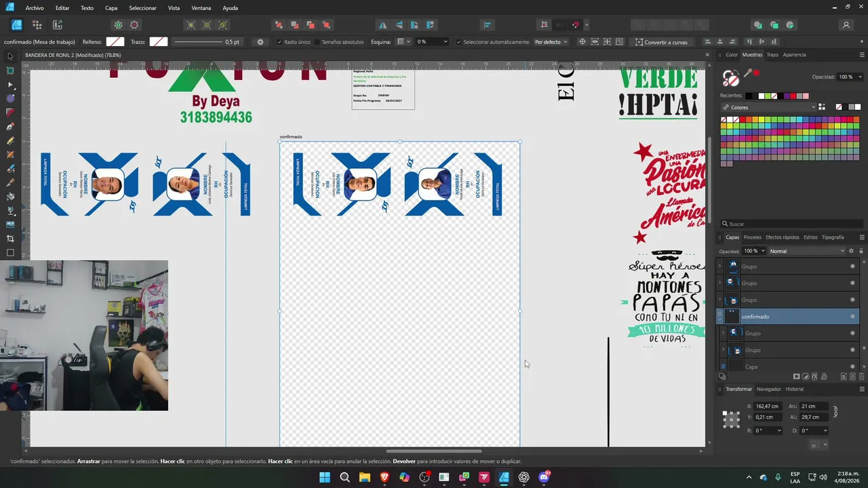Click the Convertir a curvas button
This screenshot has height=488, width=868.
[x=661, y=42]
